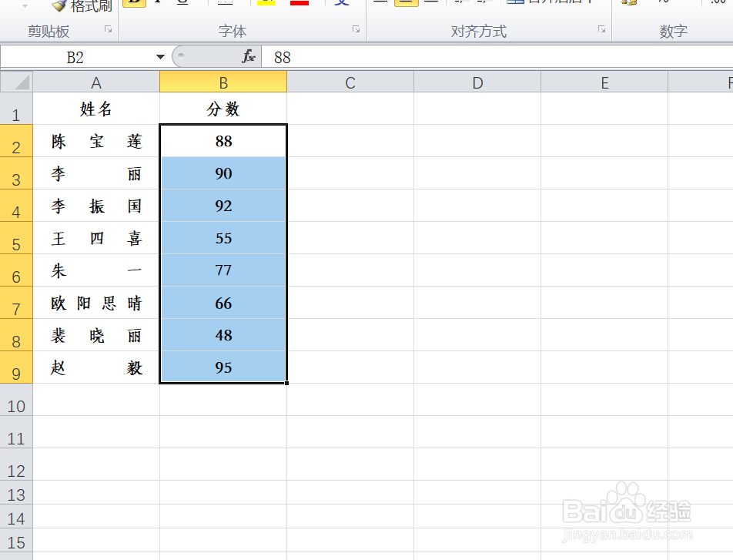Select the cell with name 朱一
733x560 pixels.
tap(96, 270)
